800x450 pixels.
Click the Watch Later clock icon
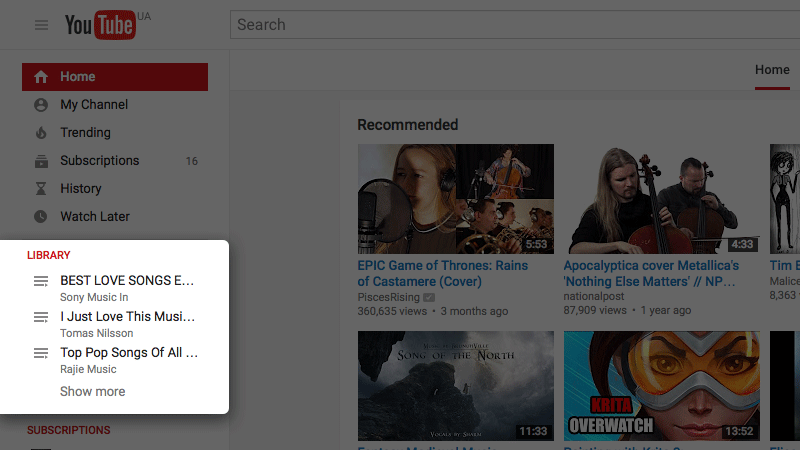click(x=41, y=216)
